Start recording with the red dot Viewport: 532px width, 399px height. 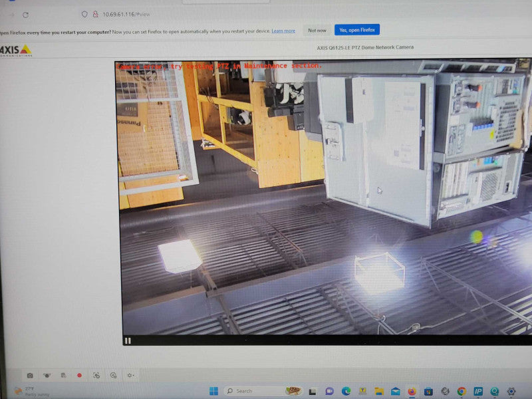point(79,375)
